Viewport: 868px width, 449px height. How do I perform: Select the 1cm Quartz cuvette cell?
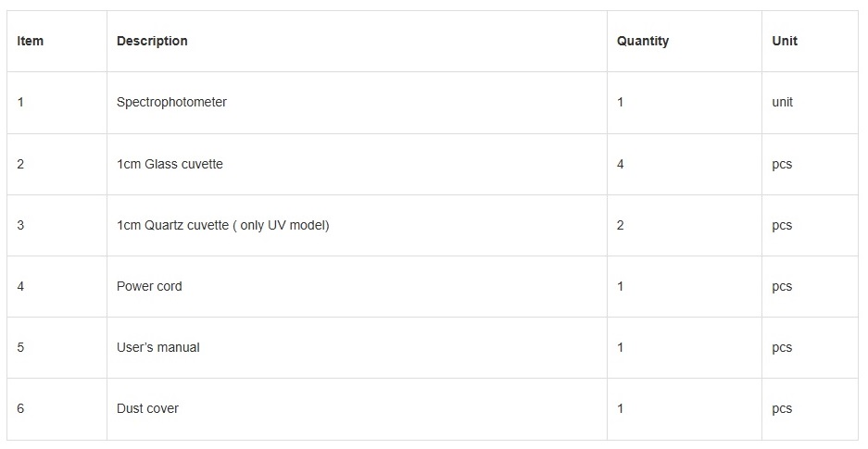pos(222,225)
